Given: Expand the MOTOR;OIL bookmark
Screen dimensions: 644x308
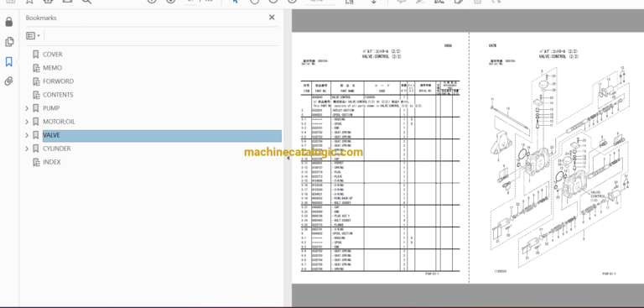Looking at the screenshot, I should click(x=27, y=122).
